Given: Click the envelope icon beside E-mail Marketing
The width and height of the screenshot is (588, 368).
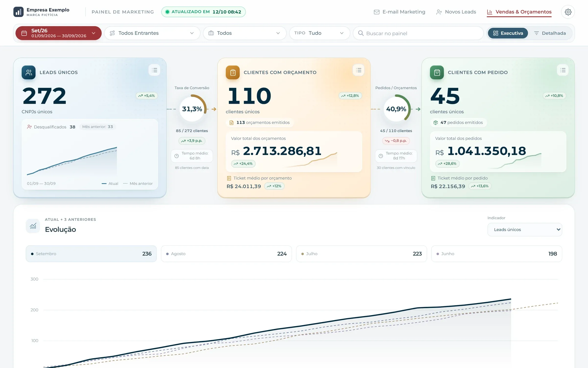Looking at the screenshot, I should click(377, 12).
